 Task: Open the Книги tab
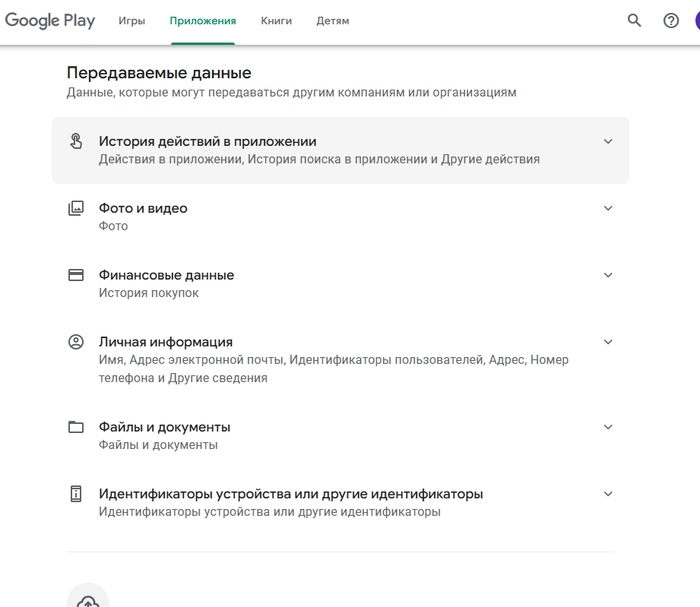(x=276, y=21)
